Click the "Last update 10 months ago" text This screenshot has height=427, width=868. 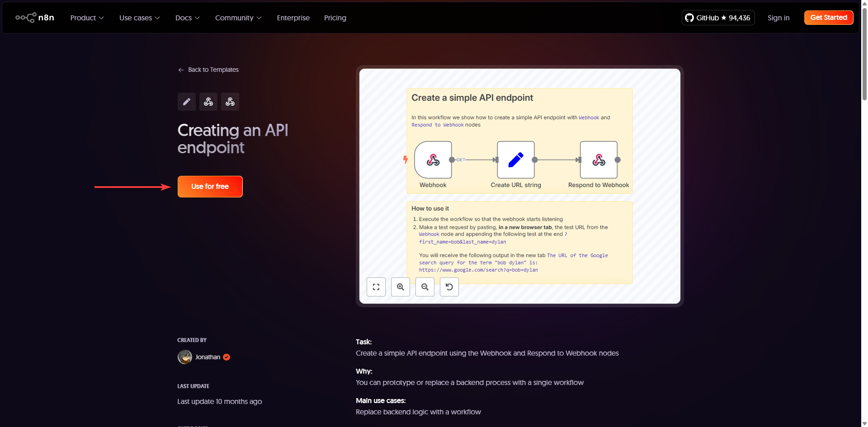[x=220, y=401]
